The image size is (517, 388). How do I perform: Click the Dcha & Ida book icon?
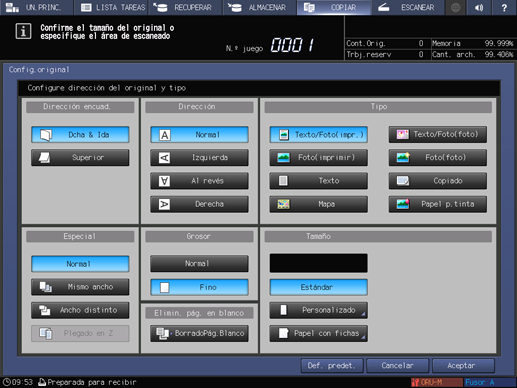[x=46, y=135]
